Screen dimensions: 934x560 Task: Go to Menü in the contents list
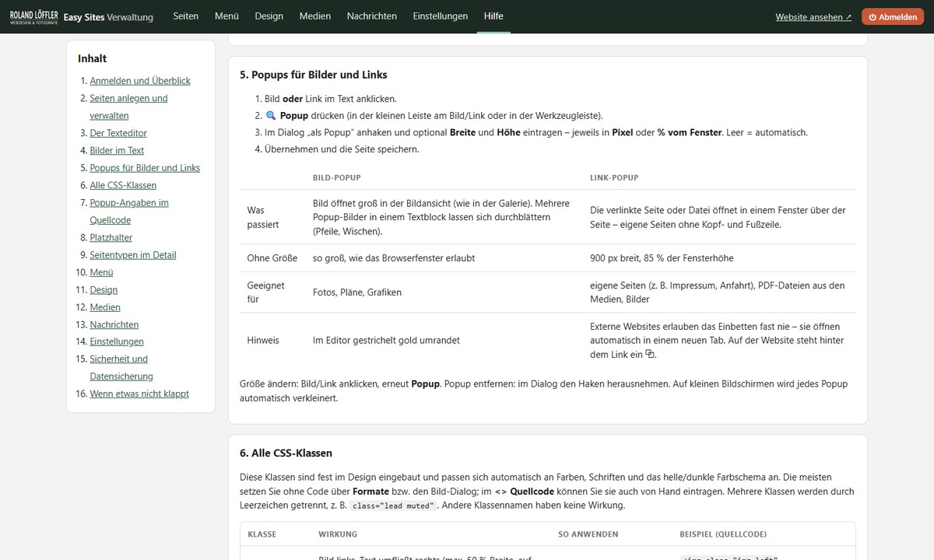pos(101,272)
